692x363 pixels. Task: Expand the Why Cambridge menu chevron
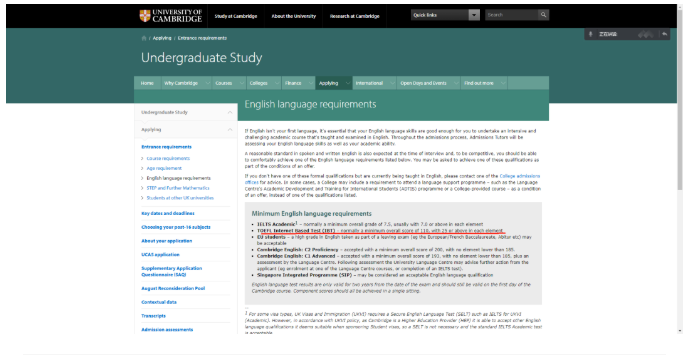(207, 83)
